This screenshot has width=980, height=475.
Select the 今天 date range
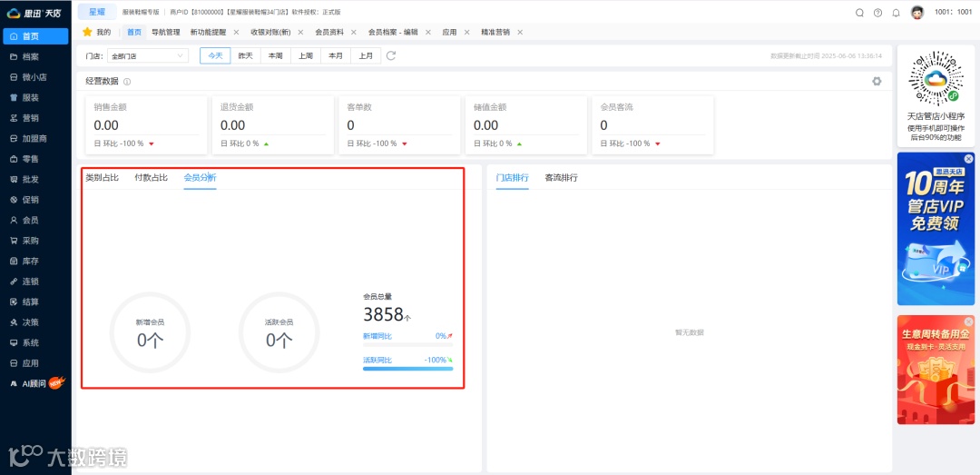[x=215, y=55]
